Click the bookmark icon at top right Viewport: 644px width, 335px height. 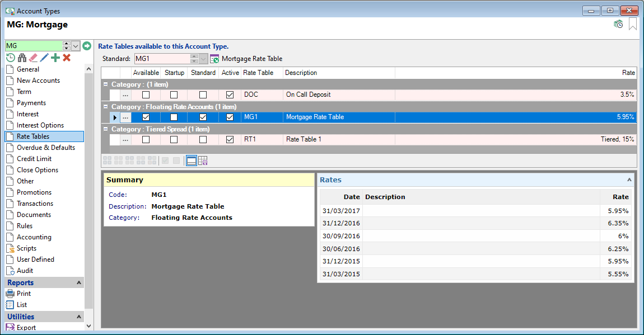click(x=633, y=24)
